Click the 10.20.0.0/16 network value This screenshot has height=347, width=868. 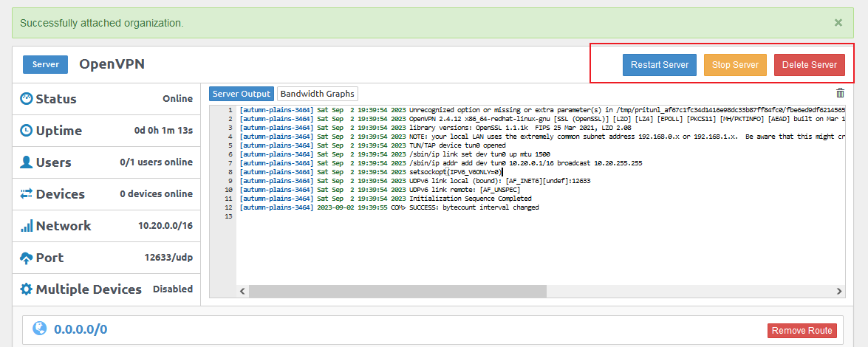(x=165, y=226)
